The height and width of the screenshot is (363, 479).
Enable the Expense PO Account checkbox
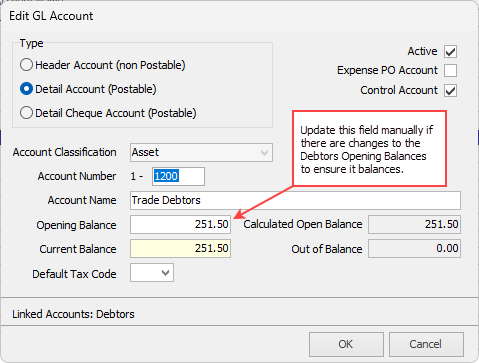point(450,71)
